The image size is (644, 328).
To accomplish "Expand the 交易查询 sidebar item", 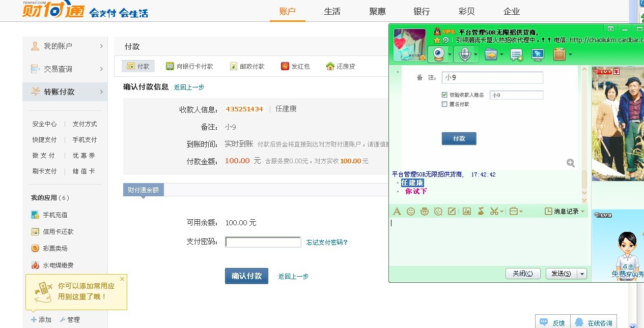I will 65,69.
